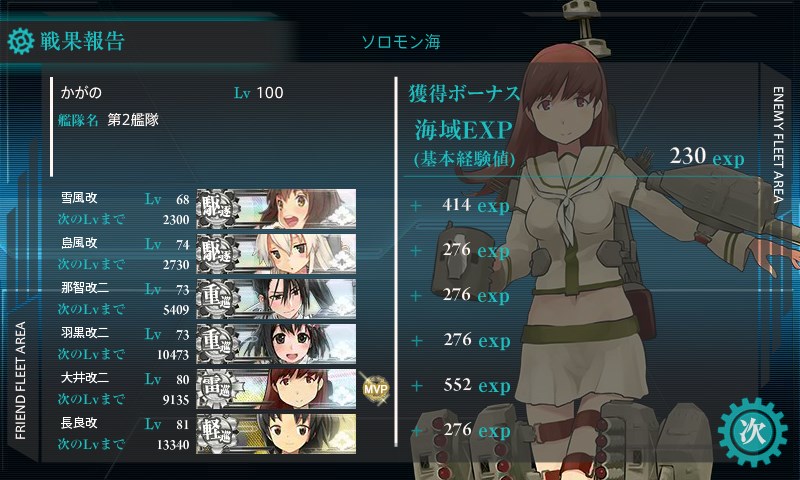
Task: Click the gear icon beside 戦果報告
Action: coord(21,41)
